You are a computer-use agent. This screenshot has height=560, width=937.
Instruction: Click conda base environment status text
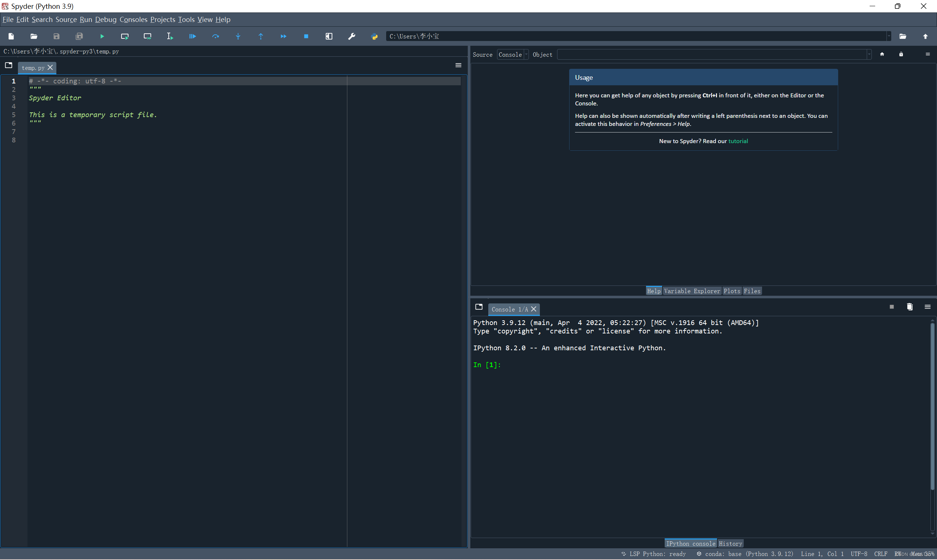(746, 554)
